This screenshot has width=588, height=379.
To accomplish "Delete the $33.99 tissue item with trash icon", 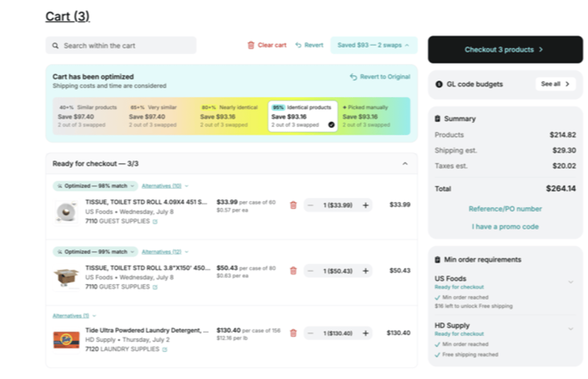I will pos(293,205).
